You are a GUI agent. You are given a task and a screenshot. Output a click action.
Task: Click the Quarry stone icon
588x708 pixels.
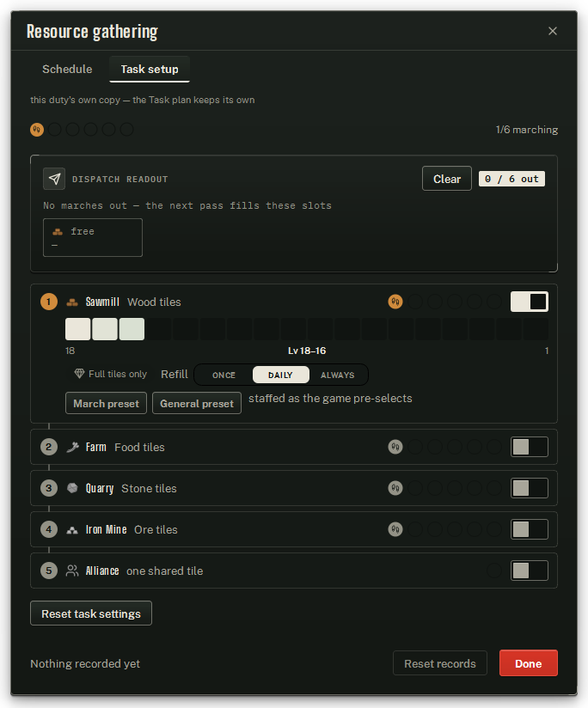72,488
